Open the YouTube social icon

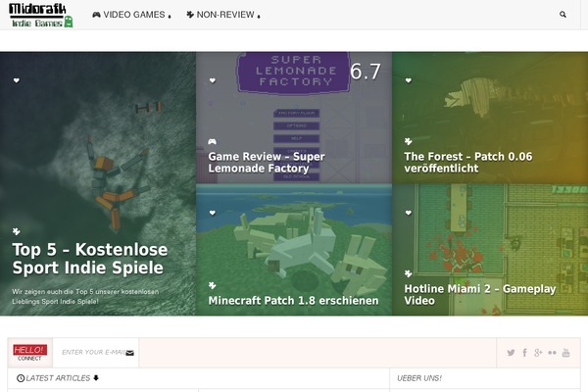tap(565, 353)
